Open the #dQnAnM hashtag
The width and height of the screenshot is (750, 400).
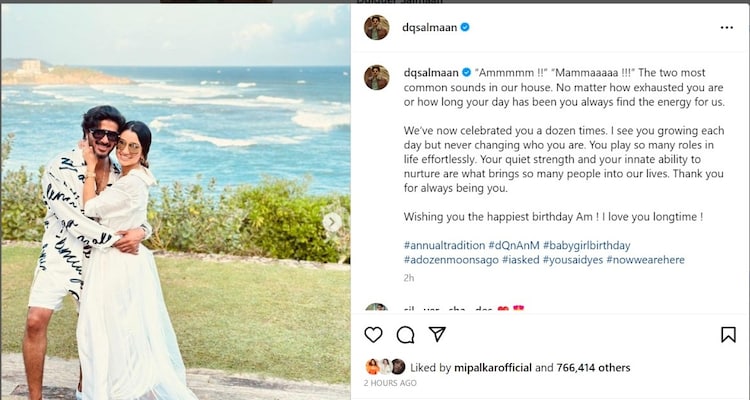518,245
